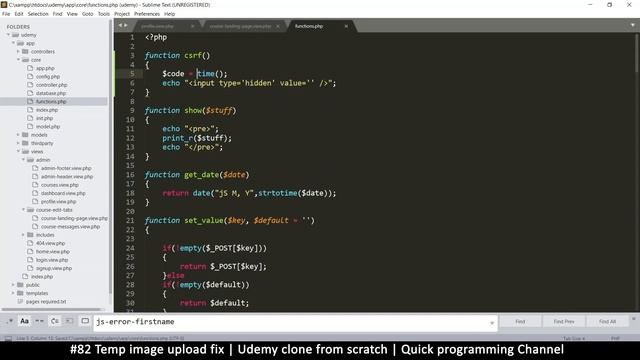Image resolution: width=640 pixels, height=360 pixels.
Task: Open signup.view.php file
Action: 53,268
